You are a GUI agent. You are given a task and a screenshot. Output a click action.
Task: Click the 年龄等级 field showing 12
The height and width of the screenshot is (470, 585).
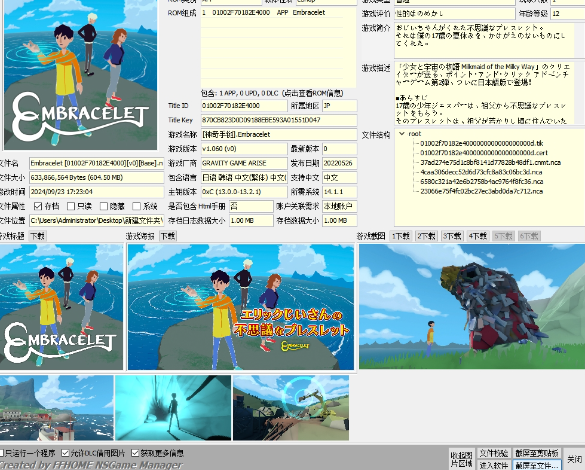tap(567, 13)
